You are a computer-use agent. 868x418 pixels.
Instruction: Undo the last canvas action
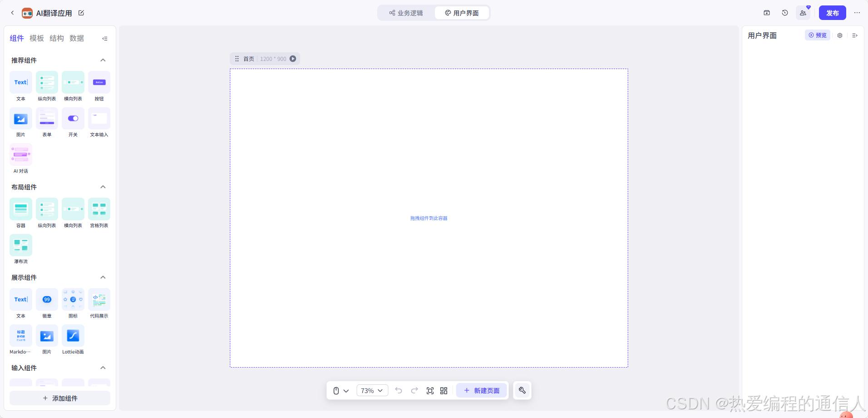399,390
